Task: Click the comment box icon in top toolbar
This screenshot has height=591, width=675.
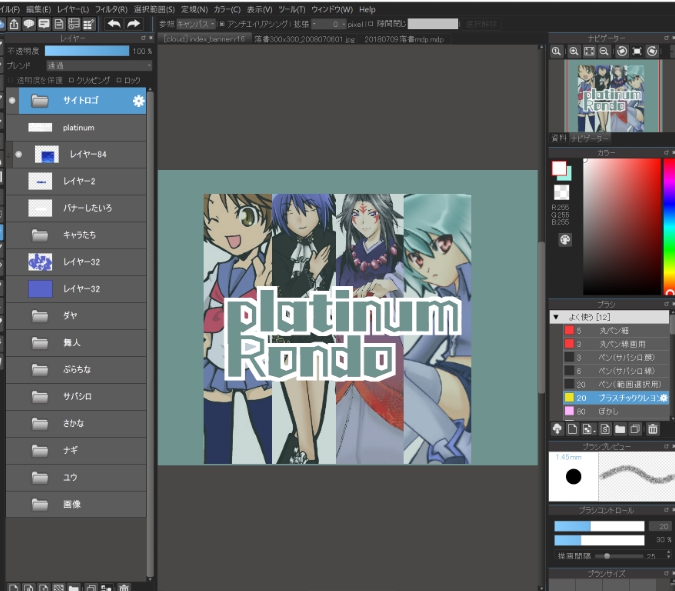Action: (x=44, y=25)
